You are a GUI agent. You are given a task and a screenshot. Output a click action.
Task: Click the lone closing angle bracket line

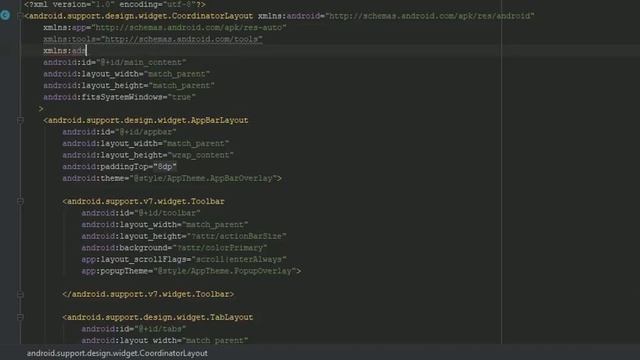coord(41,109)
